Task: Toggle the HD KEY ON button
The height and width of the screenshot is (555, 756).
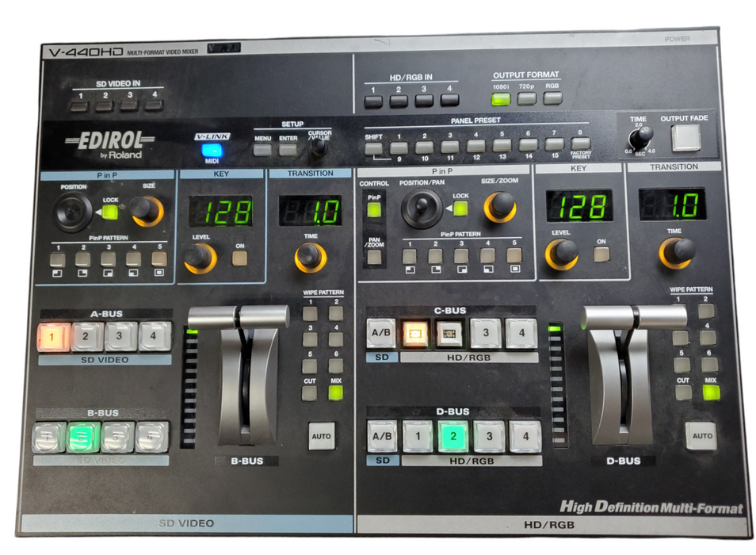Action: (x=601, y=254)
